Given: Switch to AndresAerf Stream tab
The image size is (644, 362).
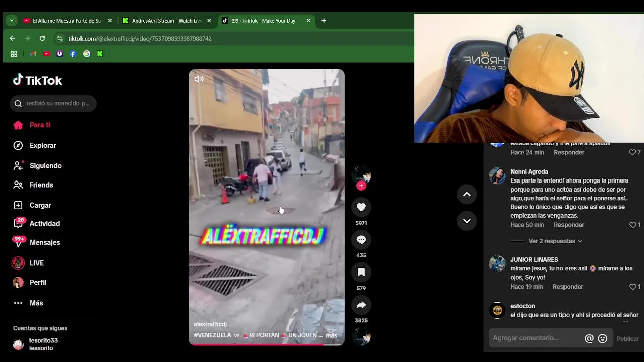Looking at the screenshot, I should [167, 21].
